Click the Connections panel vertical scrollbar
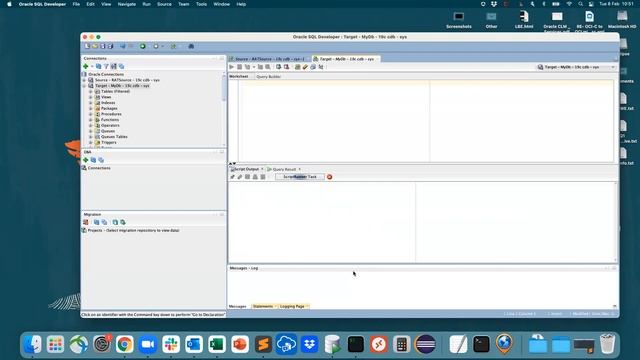This screenshot has height=360, width=640. pyautogui.click(x=224, y=87)
